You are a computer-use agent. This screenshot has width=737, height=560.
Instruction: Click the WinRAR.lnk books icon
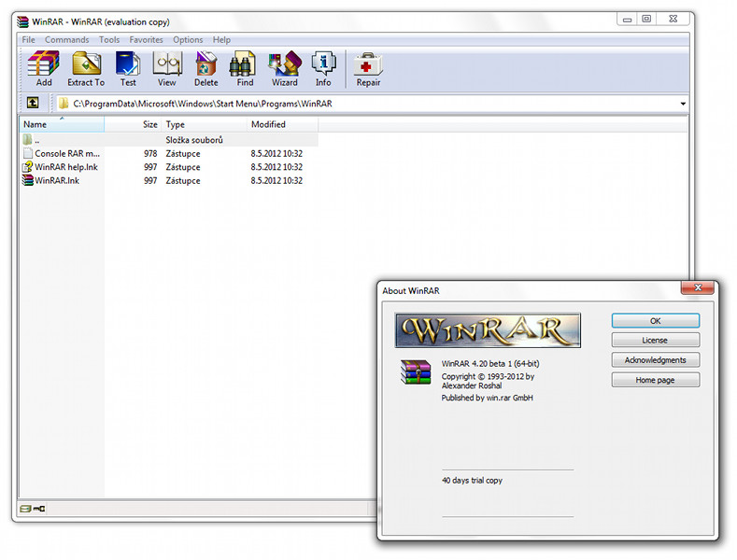28,180
